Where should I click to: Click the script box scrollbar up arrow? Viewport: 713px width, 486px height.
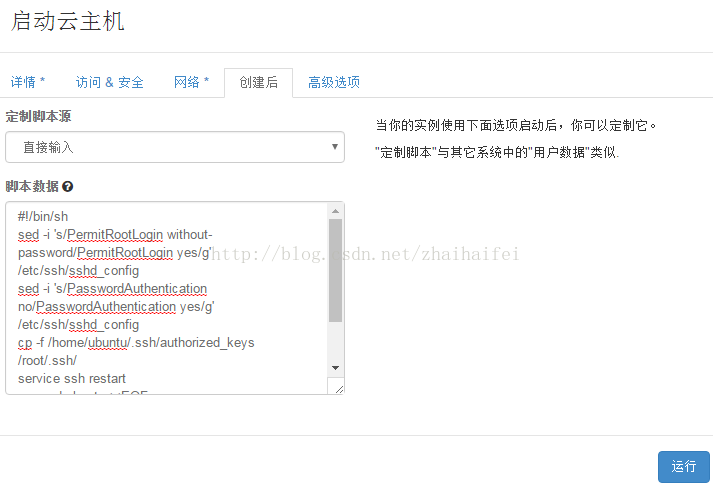click(336, 211)
